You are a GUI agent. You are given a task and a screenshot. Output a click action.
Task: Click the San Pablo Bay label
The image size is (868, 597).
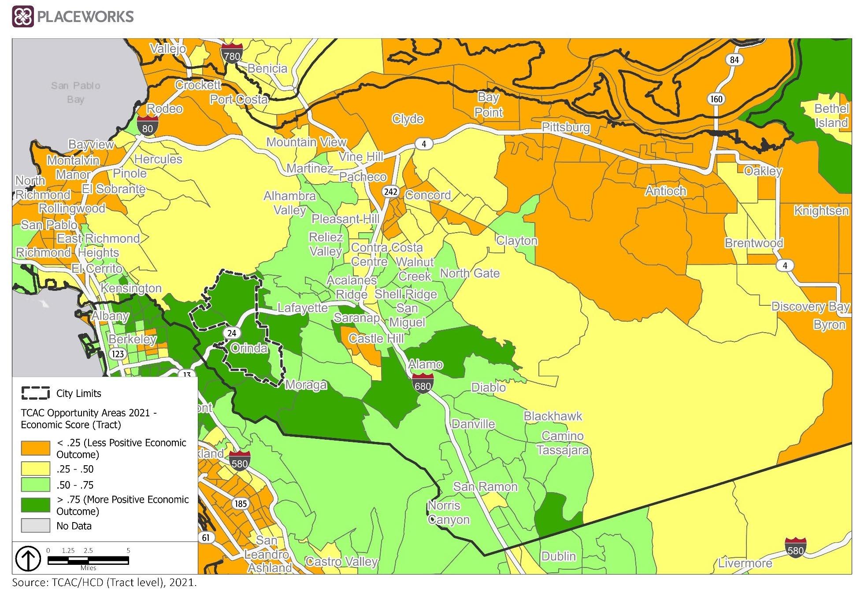pyautogui.click(x=75, y=92)
